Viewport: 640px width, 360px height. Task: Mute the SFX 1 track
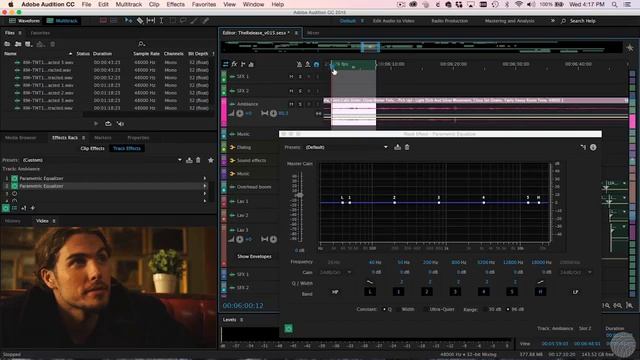[x=291, y=77]
